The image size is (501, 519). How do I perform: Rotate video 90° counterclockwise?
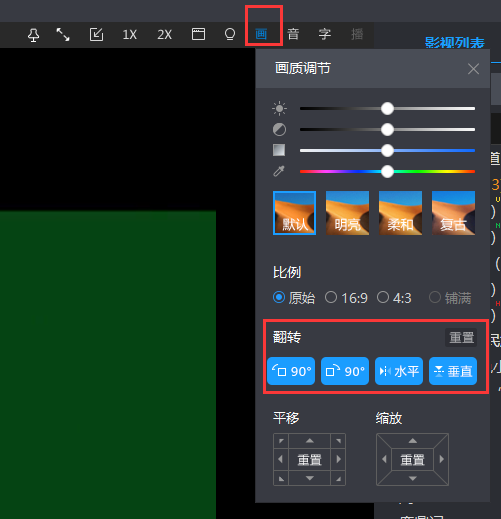pos(291,371)
